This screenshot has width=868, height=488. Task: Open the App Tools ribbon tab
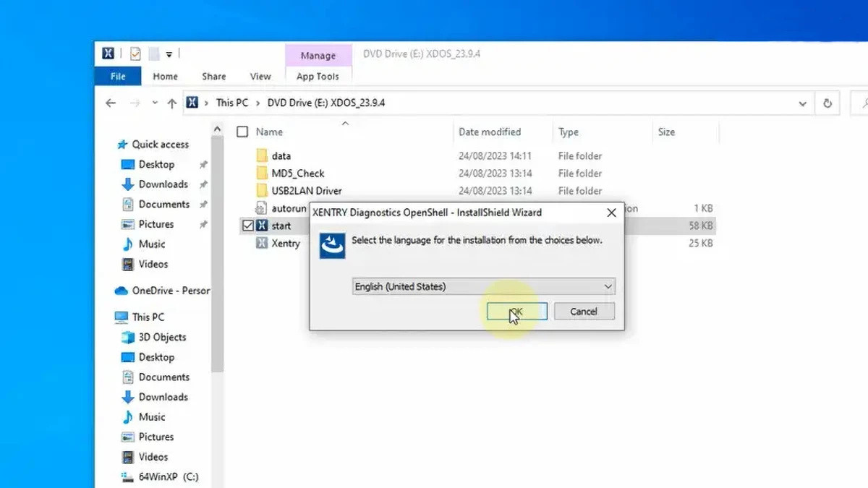318,76
